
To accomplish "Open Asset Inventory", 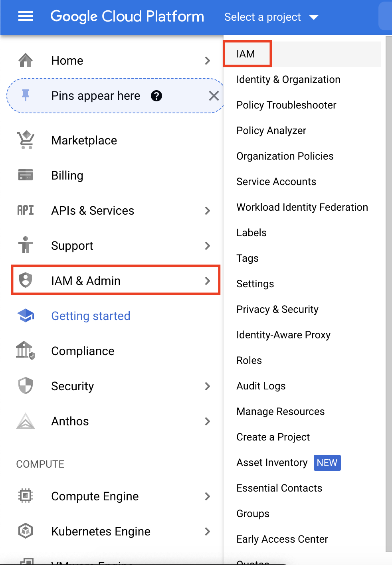I will tap(272, 462).
